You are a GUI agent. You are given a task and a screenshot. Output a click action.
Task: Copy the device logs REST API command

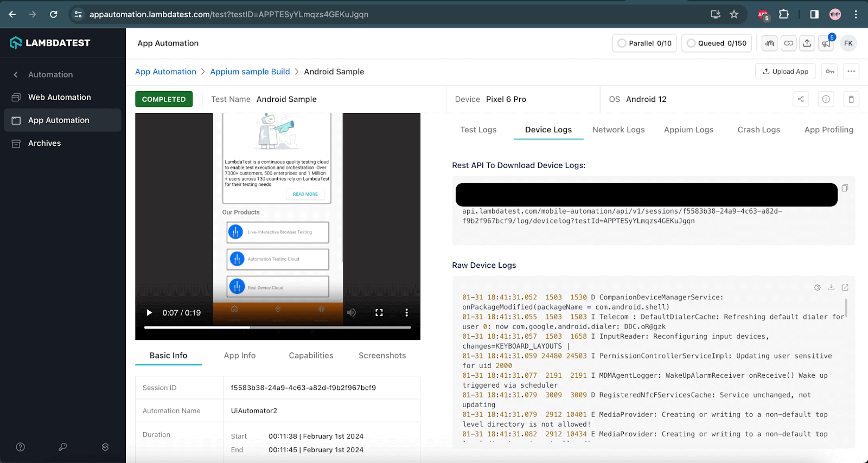(x=845, y=188)
